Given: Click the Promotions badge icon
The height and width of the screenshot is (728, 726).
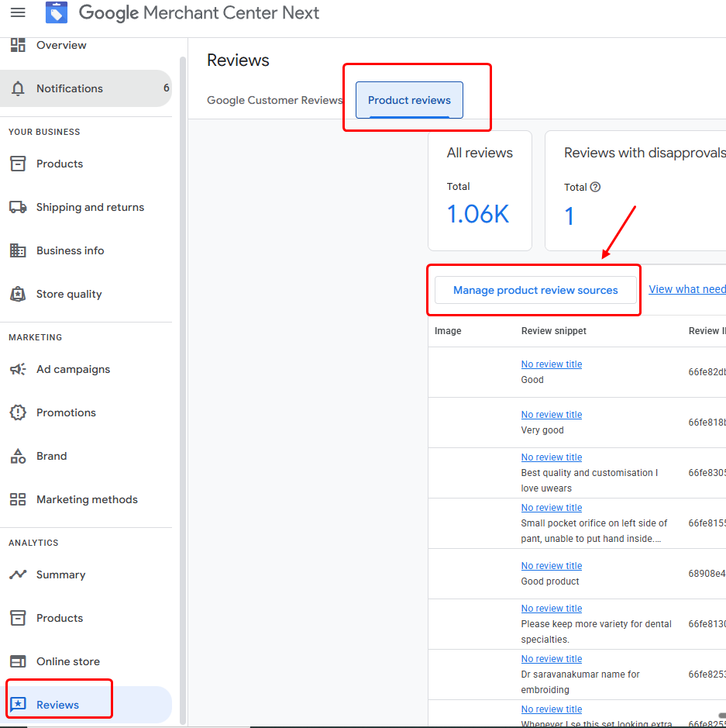Looking at the screenshot, I should coord(18,412).
